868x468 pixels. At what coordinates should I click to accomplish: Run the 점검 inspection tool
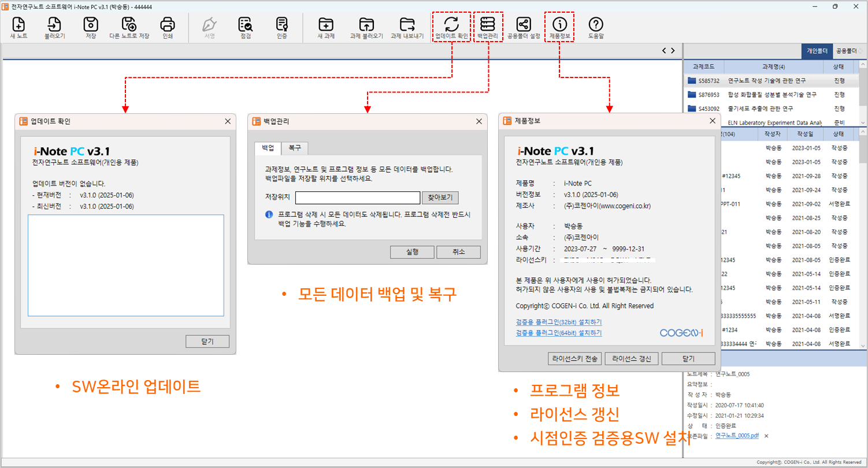coord(246,28)
